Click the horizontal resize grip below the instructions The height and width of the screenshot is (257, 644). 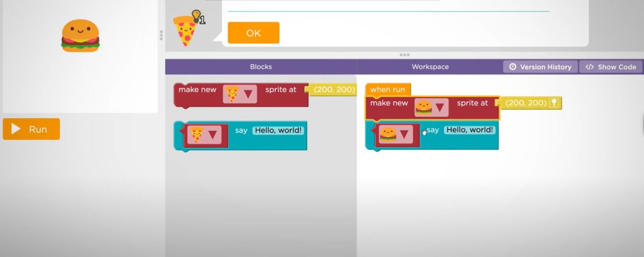point(405,55)
